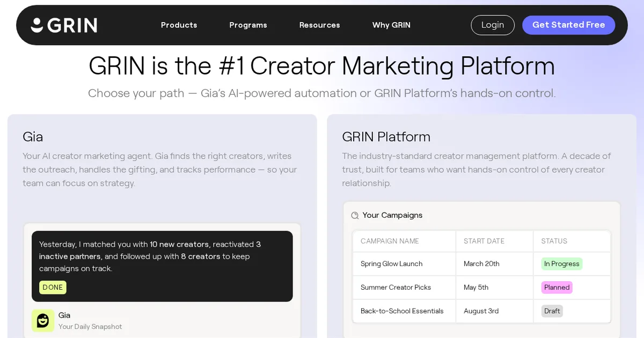The width and height of the screenshot is (644, 338).
Task: Click the Your Campaigns search icon
Action: click(355, 216)
